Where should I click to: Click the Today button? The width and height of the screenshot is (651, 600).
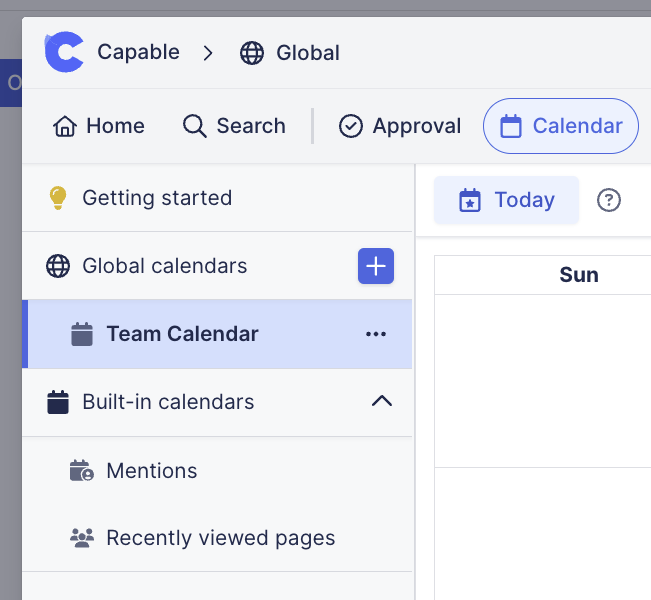tap(506, 200)
